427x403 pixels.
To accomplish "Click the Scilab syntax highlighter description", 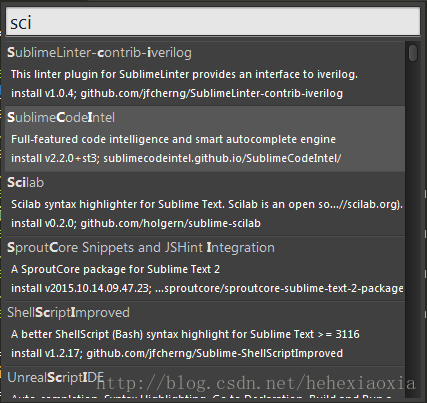I will [207, 204].
